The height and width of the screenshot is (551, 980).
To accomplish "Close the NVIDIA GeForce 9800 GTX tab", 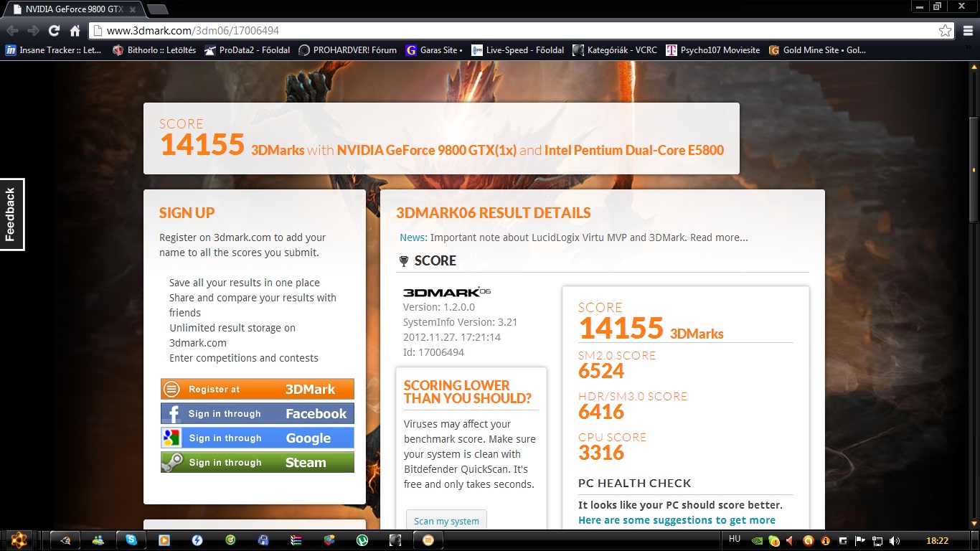I will [x=133, y=9].
